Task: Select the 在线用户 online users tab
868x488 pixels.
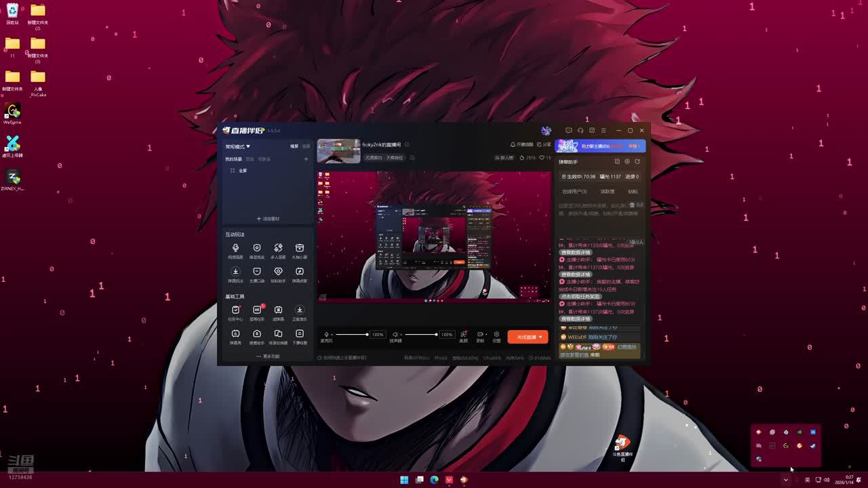Action: pos(574,191)
